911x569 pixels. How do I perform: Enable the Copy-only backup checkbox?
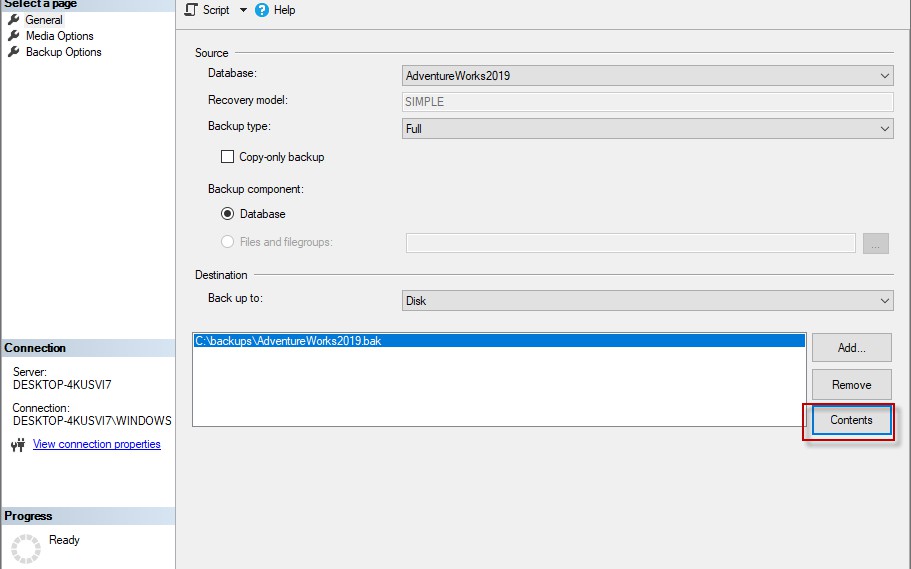pos(227,157)
